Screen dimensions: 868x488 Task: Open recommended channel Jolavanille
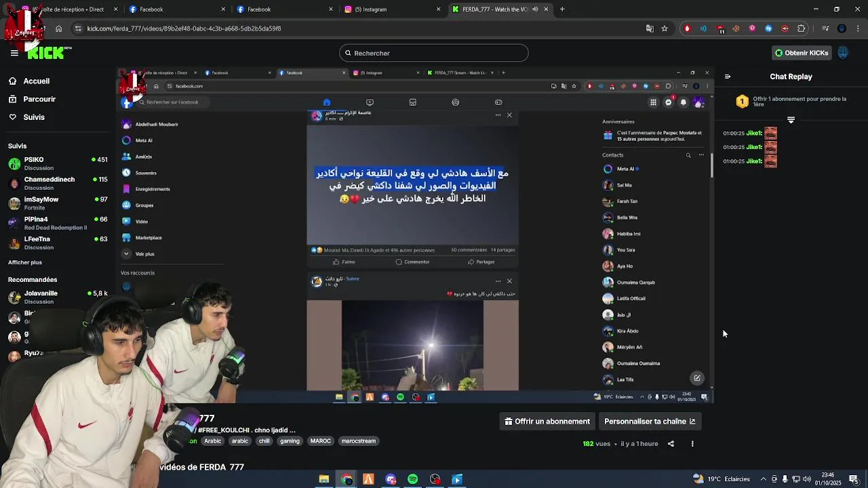click(x=58, y=297)
